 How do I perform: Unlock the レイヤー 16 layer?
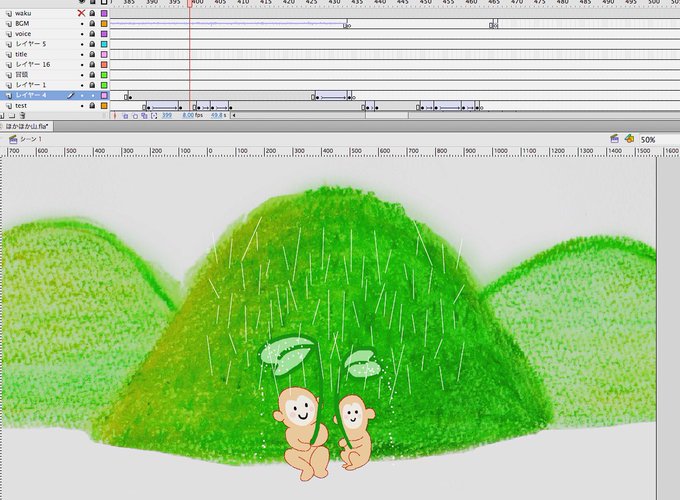coord(92,65)
